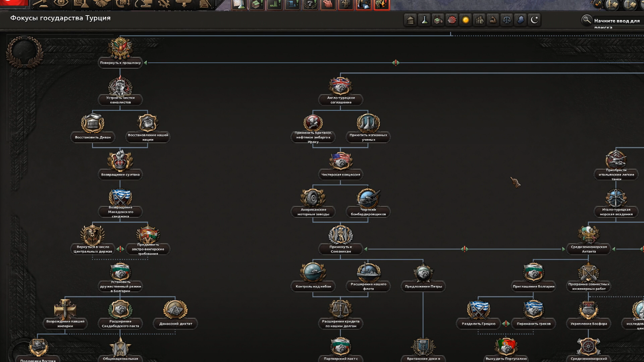Select the Американские моторные заводы focus icon
This screenshot has width=644, height=362.
pyautogui.click(x=313, y=198)
